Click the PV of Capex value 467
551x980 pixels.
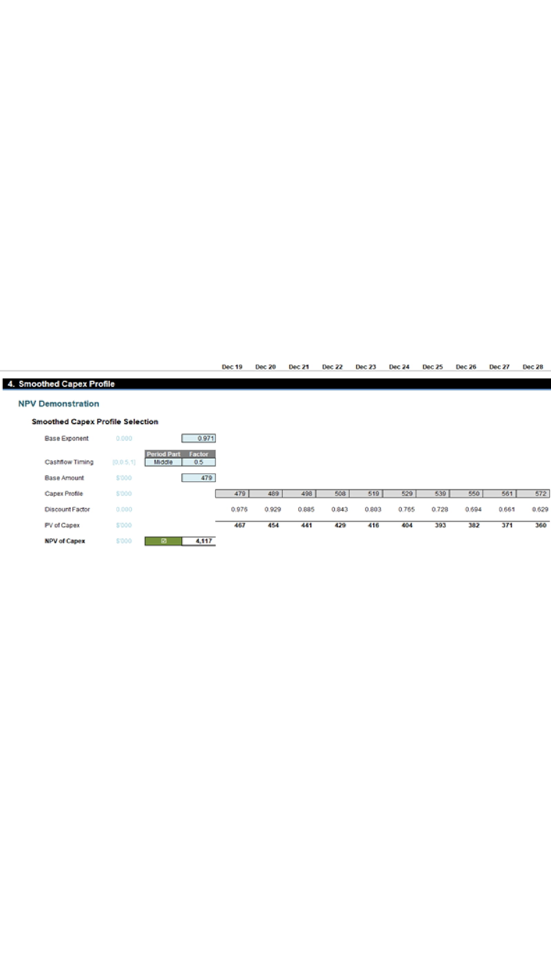pyautogui.click(x=240, y=525)
